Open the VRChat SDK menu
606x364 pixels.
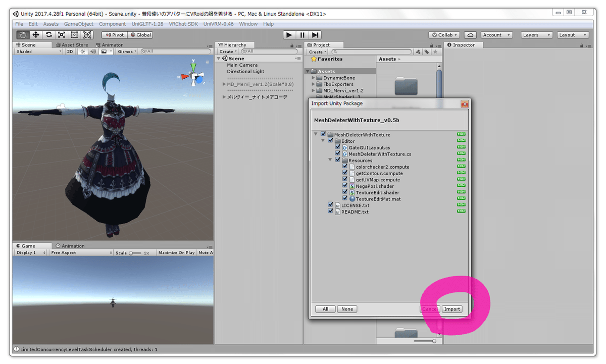coord(183,24)
